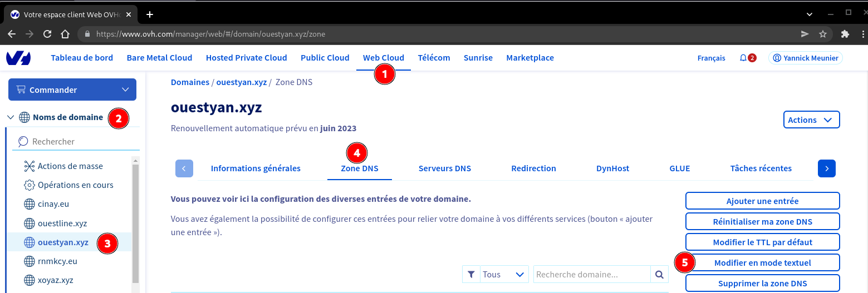
Task: Open the Commander dropdown button
Action: (x=72, y=90)
